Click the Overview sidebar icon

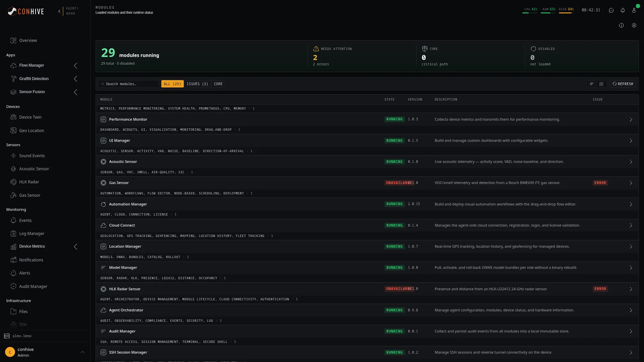click(x=13, y=41)
